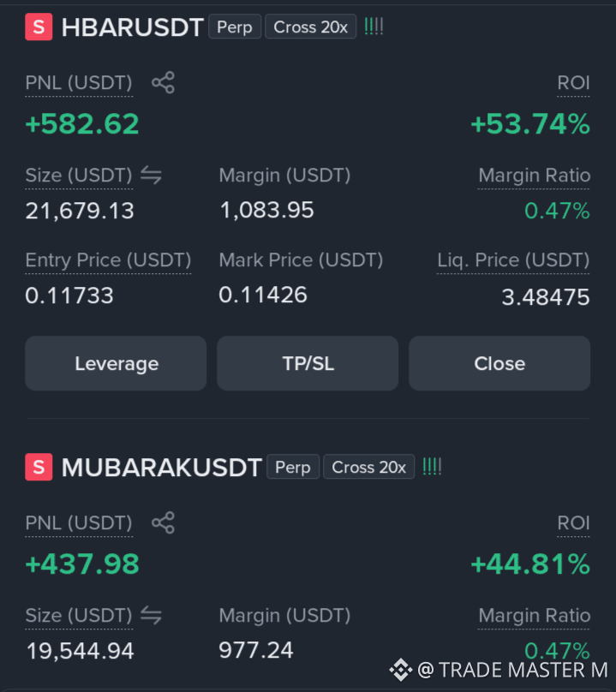Screen dimensions: 616x692
Task: Tap the Binance logo in watermark
Action: coord(400,670)
